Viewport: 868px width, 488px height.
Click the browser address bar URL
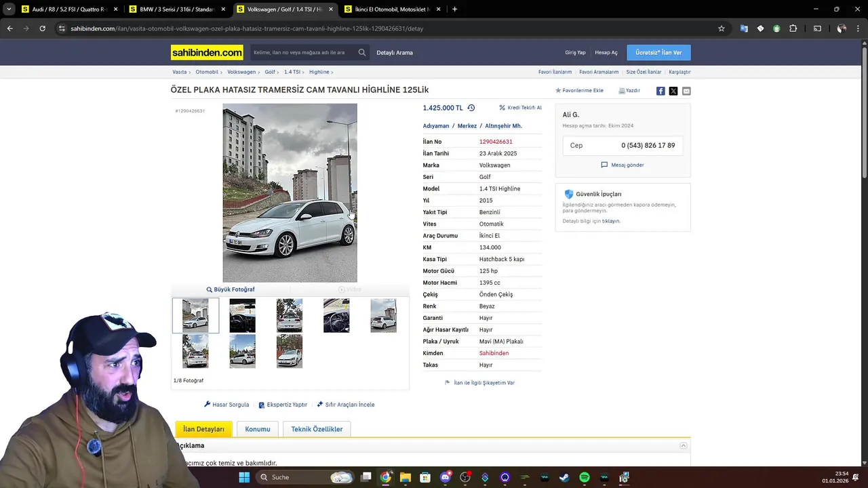click(247, 28)
